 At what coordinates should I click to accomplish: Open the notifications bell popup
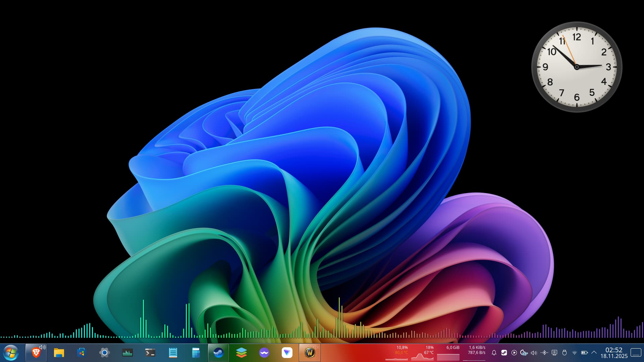tap(494, 353)
